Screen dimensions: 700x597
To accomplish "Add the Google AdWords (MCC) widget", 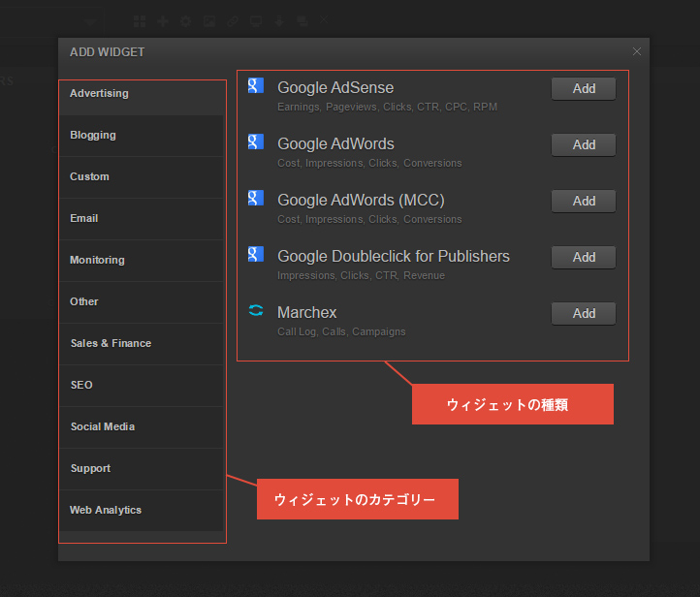I will click(x=584, y=202).
